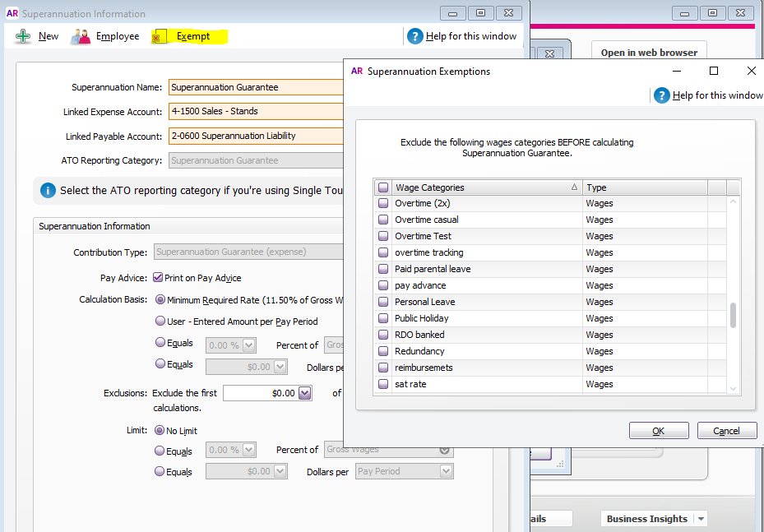Click the Wage Categories sort arrow

tap(574, 187)
